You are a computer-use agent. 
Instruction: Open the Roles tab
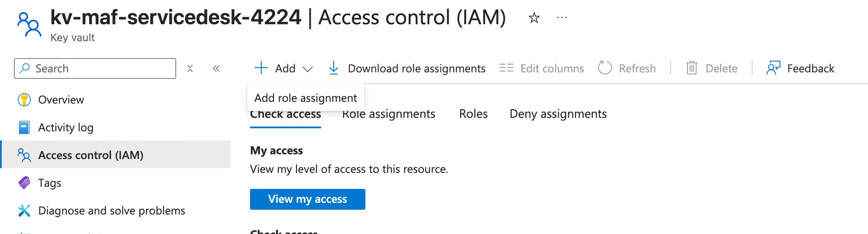pyautogui.click(x=473, y=114)
